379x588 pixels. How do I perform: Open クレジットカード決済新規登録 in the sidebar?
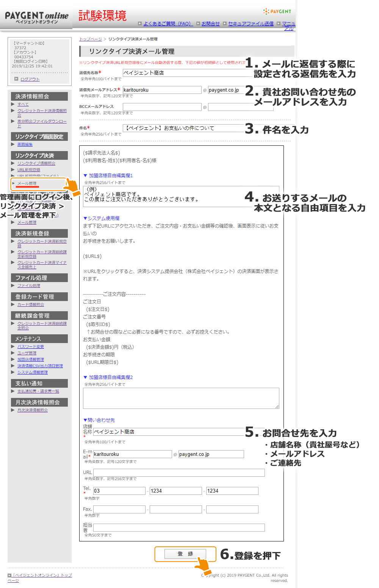tap(42, 243)
